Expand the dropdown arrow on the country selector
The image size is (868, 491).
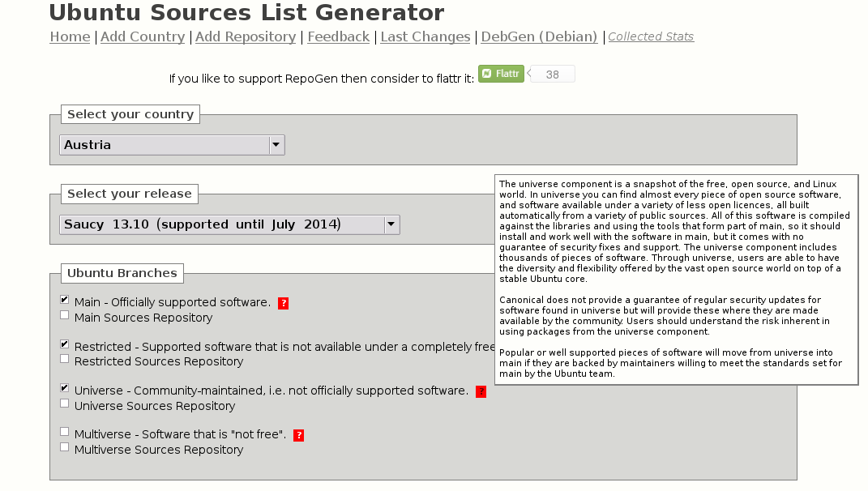point(275,144)
